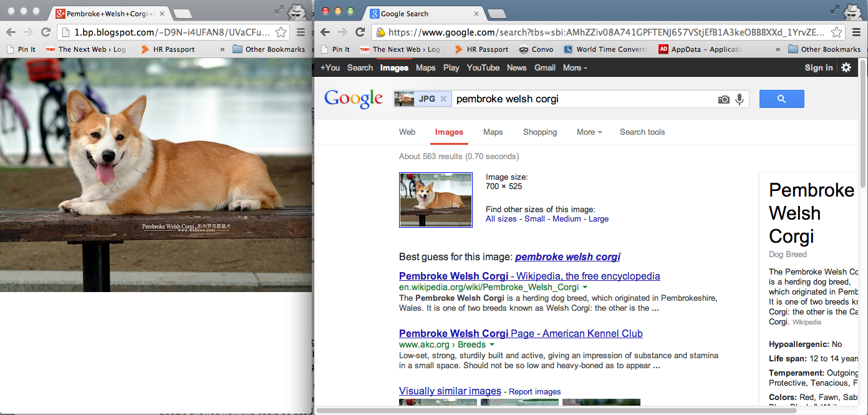868x415 pixels.
Task: Reload the Google Search page
Action: (x=360, y=32)
